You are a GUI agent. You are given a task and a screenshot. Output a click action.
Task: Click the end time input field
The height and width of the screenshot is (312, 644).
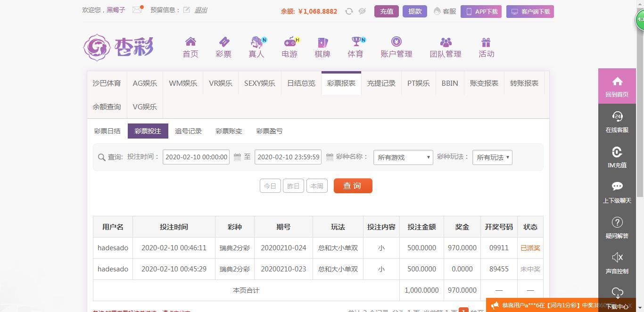(x=288, y=157)
